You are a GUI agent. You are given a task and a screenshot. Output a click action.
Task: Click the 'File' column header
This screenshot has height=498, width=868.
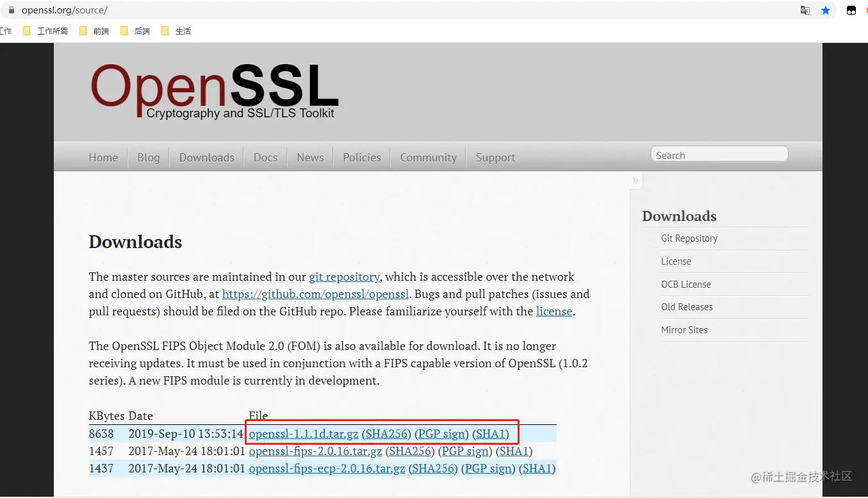tap(258, 416)
